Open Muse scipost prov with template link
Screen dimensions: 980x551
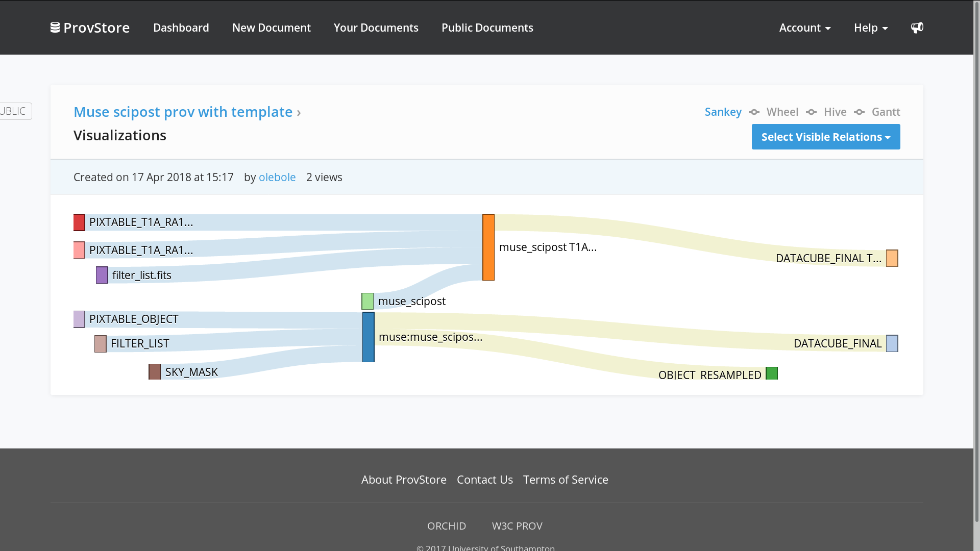pos(183,112)
